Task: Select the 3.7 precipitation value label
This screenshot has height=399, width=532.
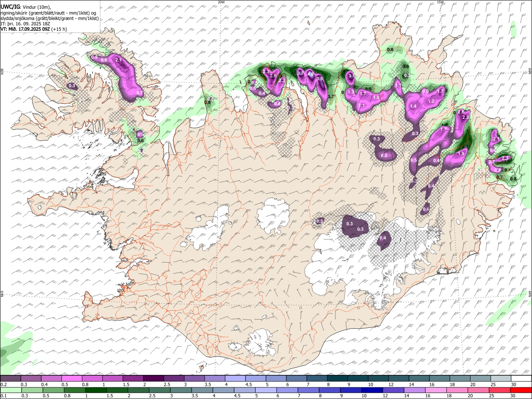Action: pyautogui.click(x=301, y=73)
